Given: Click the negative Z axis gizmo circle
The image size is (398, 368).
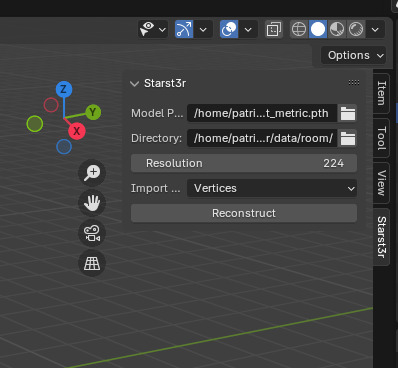Looking at the screenshot, I should click(64, 147).
